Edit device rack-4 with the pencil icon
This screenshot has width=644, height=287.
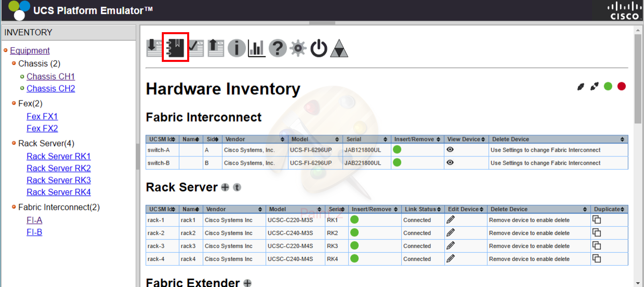coord(451,258)
